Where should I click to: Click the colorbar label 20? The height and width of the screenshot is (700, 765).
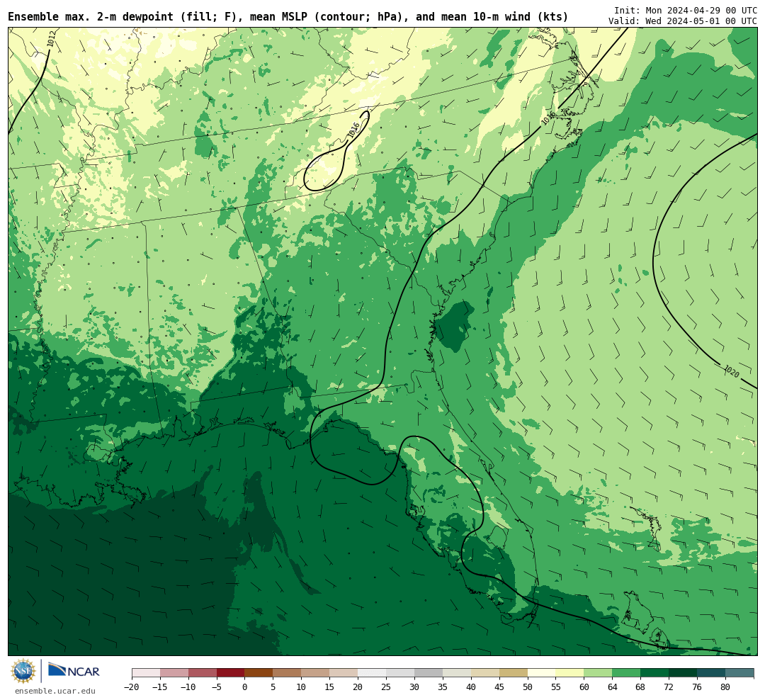tap(358, 687)
